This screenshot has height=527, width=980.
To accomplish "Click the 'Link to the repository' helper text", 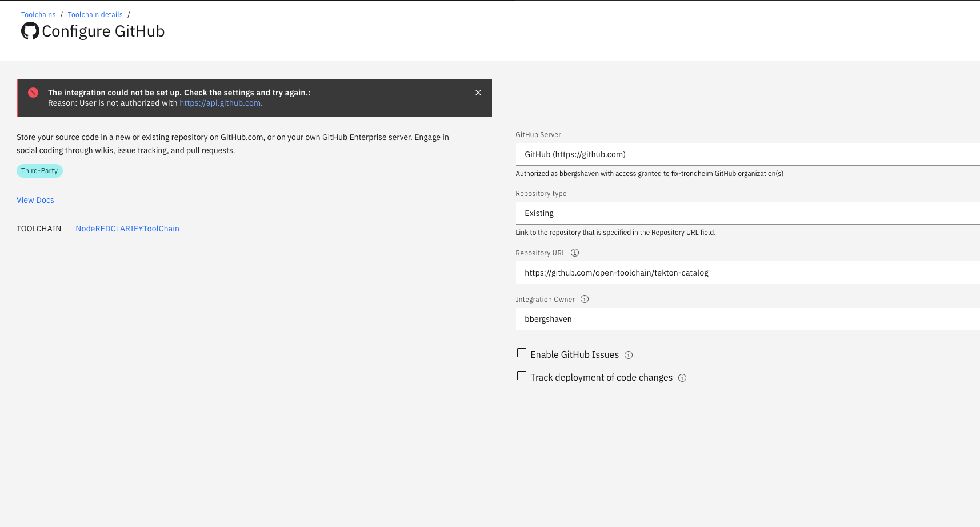I will pyautogui.click(x=615, y=233).
